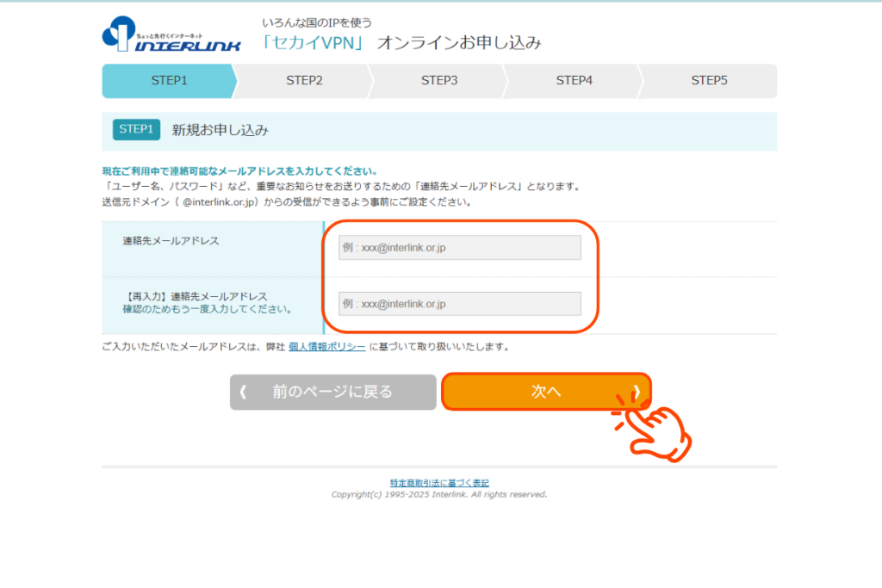Jump to the STEP5 progress tab

709,81
